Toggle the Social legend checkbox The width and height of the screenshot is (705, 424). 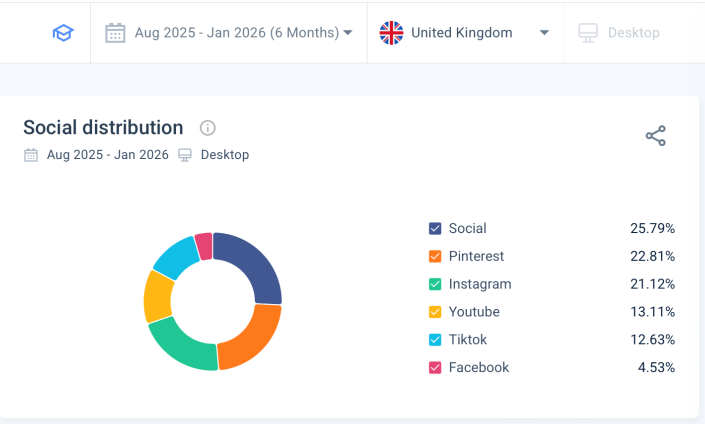tap(435, 228)
